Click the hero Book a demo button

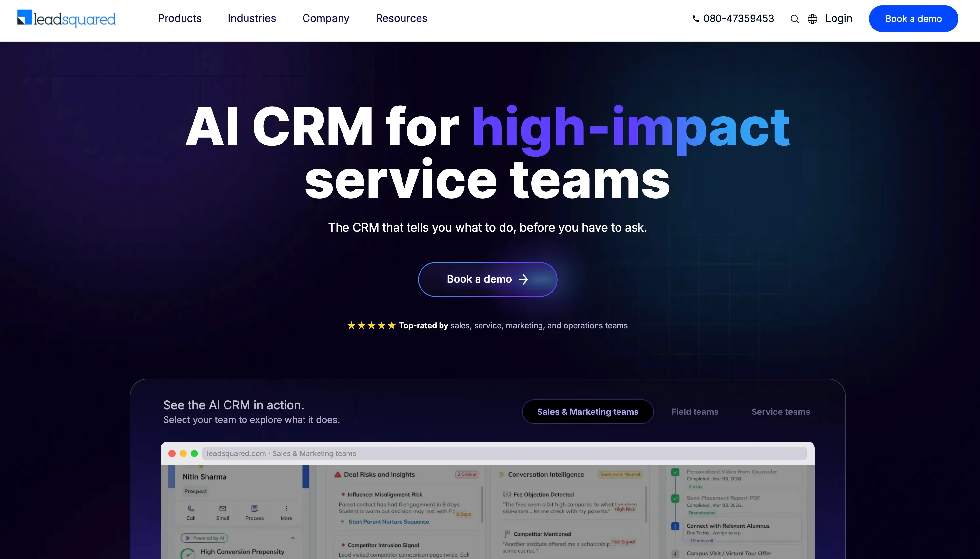coord(487,279)
